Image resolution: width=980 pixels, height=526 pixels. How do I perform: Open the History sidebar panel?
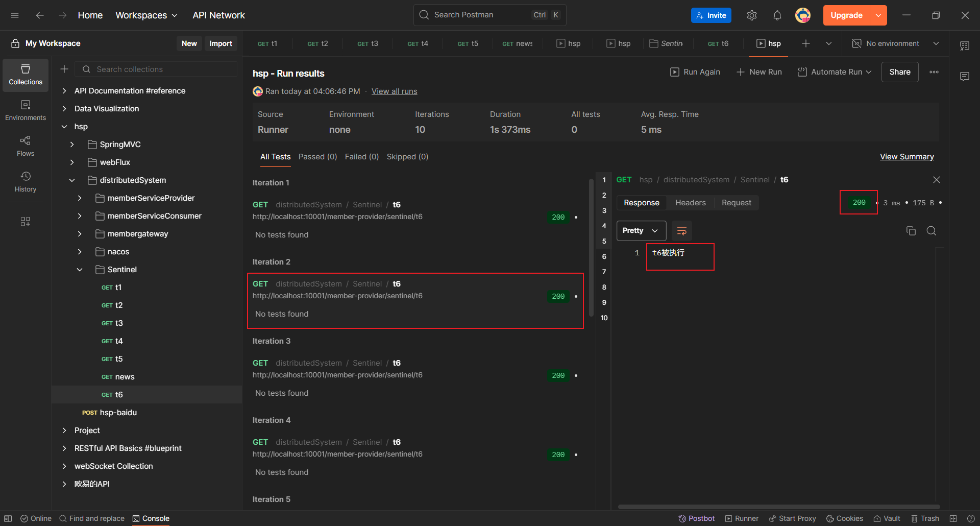[26, 182]
